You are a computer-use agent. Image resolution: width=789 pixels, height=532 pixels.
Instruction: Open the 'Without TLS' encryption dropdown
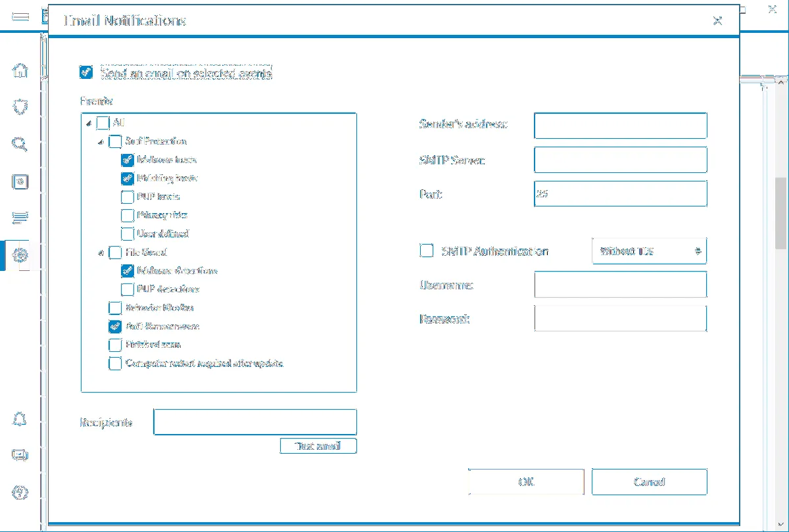pyautogui.click(x=650, y=251)
